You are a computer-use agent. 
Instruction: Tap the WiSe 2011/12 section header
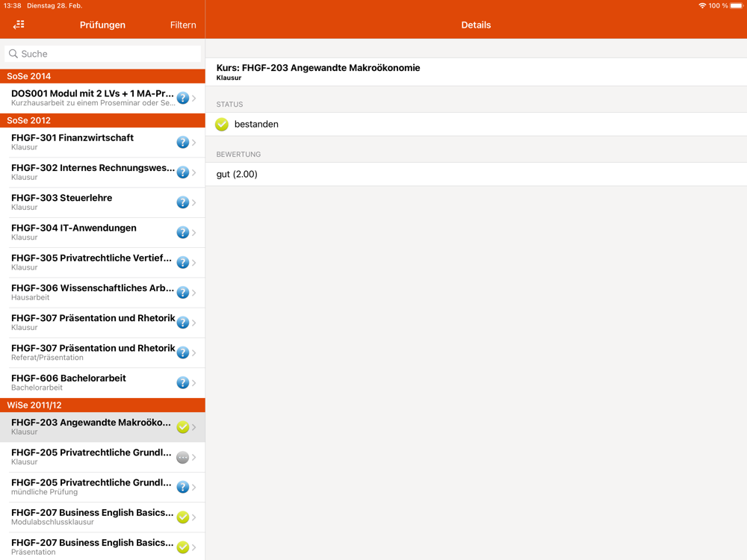(x=102, y=405)
